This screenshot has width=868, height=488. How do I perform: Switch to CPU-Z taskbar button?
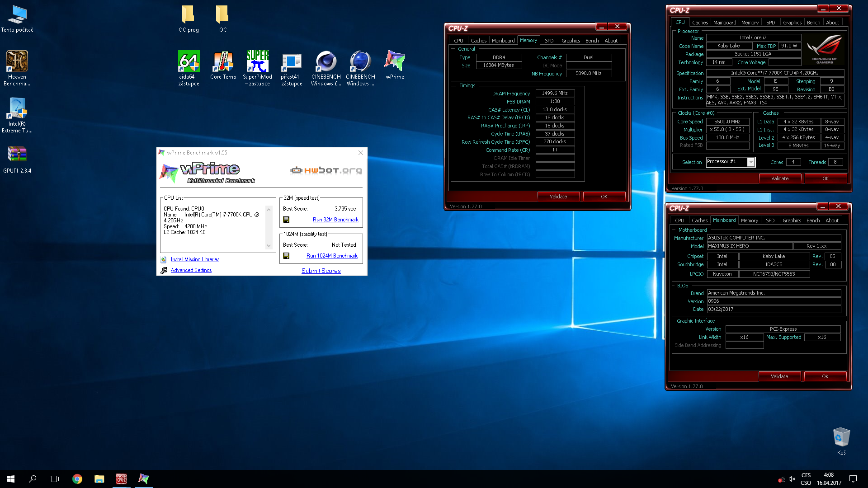[x=121, y=479]
